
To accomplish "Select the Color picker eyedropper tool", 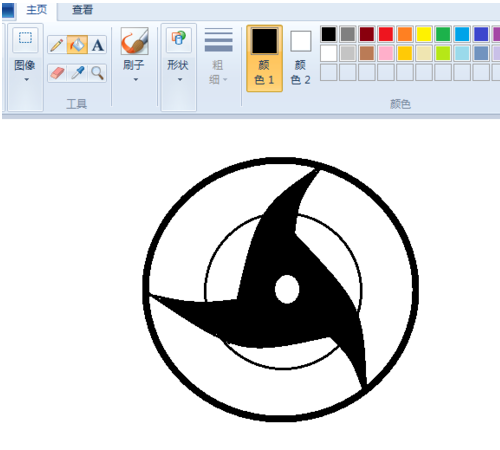I will click(77, 73).
